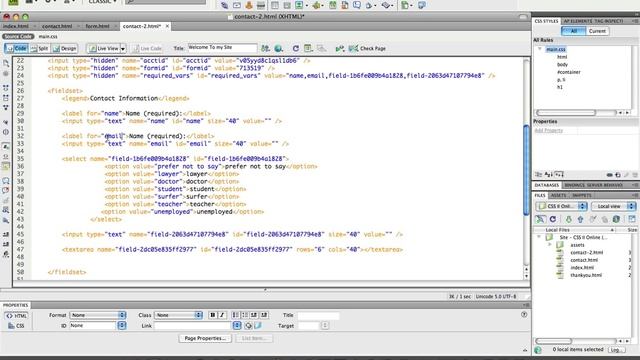Click Add Property link

[549, 131]
